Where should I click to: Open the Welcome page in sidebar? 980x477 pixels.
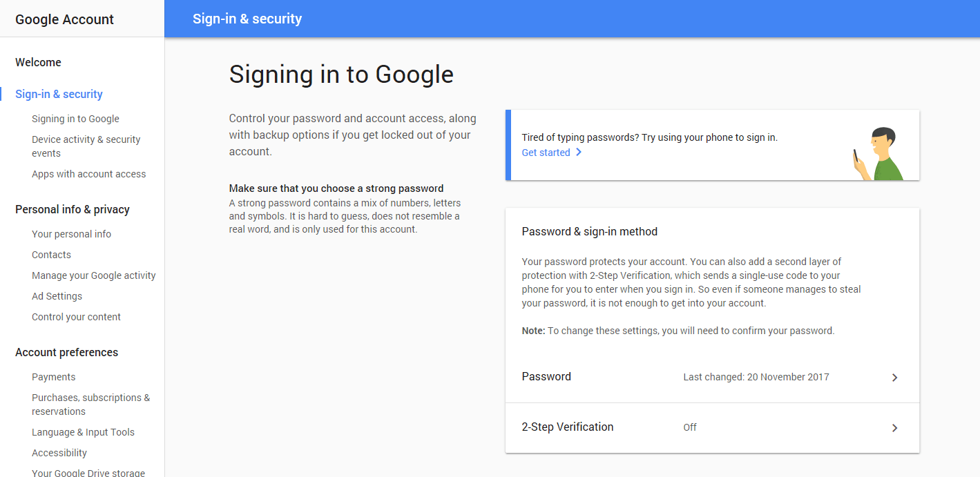click(x=38, y=62)
